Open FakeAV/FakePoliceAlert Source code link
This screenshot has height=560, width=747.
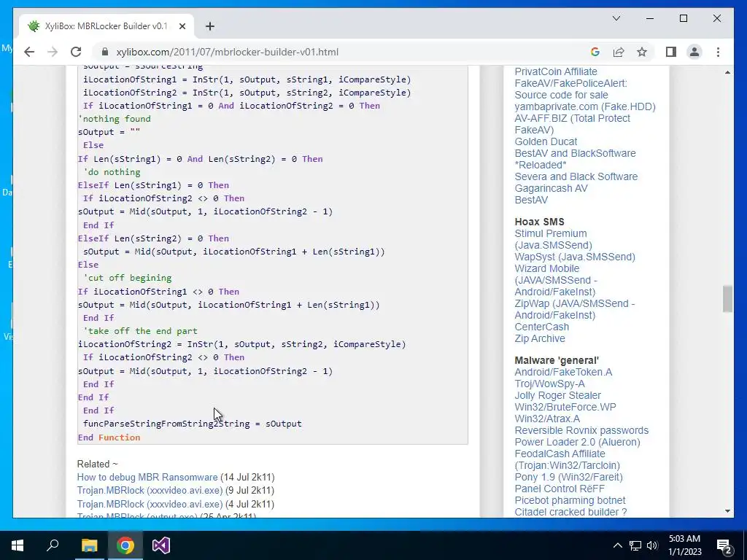pyautogui.click(x=570, y=89)
